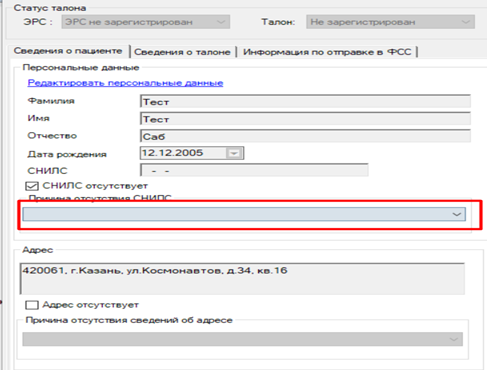487x370 pixels.
Task: Click the Отчество field containing Саб
Action: click(x=305, y=136)
